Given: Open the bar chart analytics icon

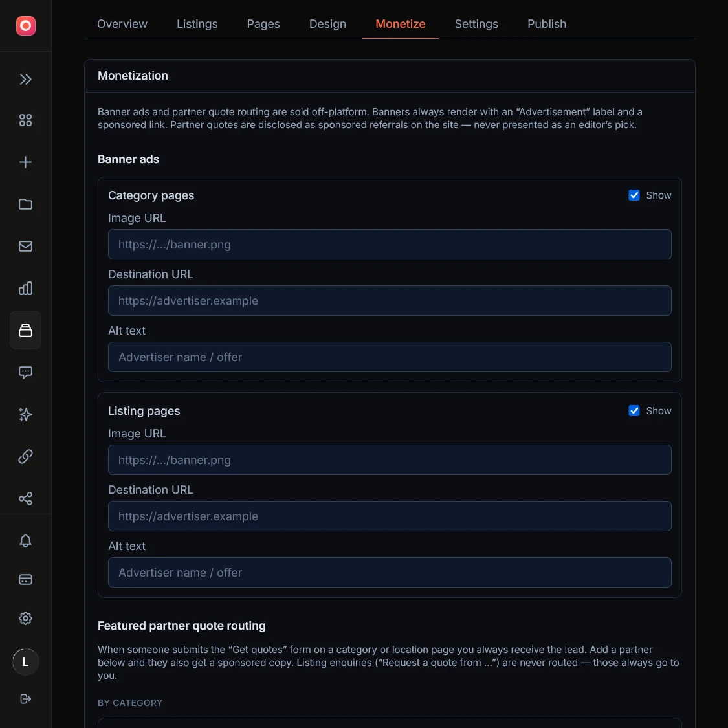Looking at the screenshot, I should click(25, 289).
